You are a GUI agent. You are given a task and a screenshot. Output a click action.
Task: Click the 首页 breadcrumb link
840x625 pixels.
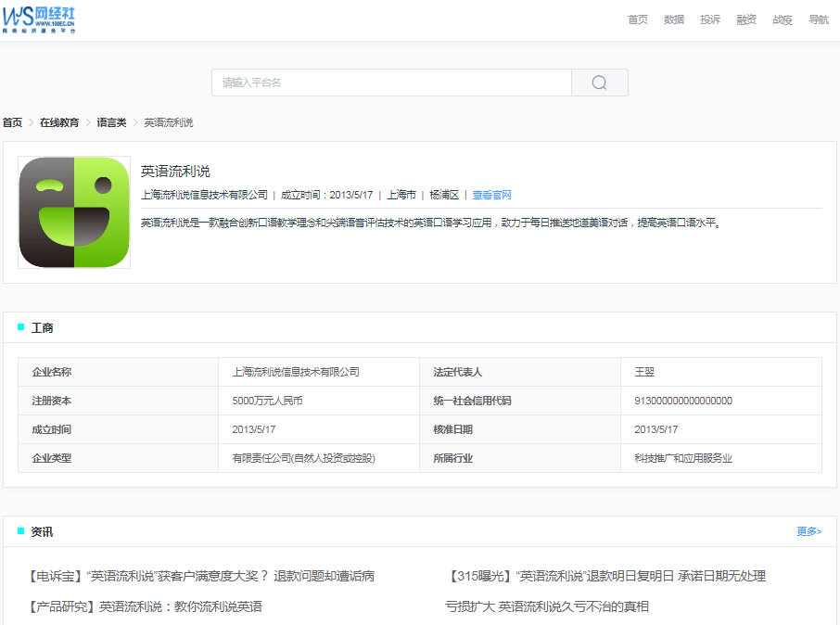[x=12, y=122]
